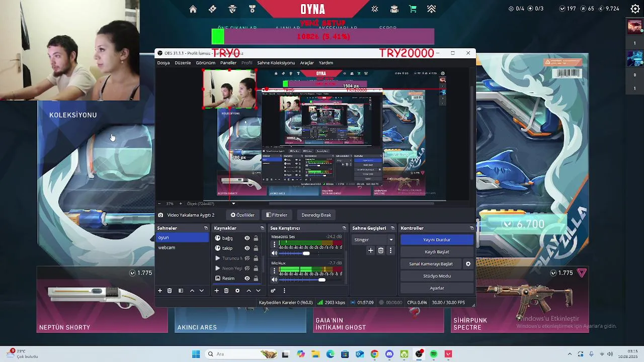This screenshot has height=362, width=644.
Task: Click Kaydı Başlat to start recording
Action: pyautogui.click(x=437, y=252)
